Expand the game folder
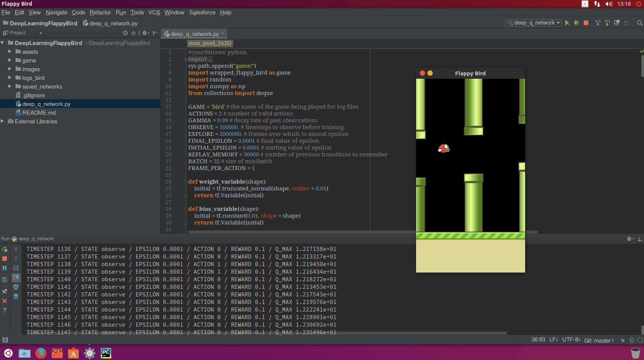The width and height of the screenshot is (644, 360). point(10,60)
